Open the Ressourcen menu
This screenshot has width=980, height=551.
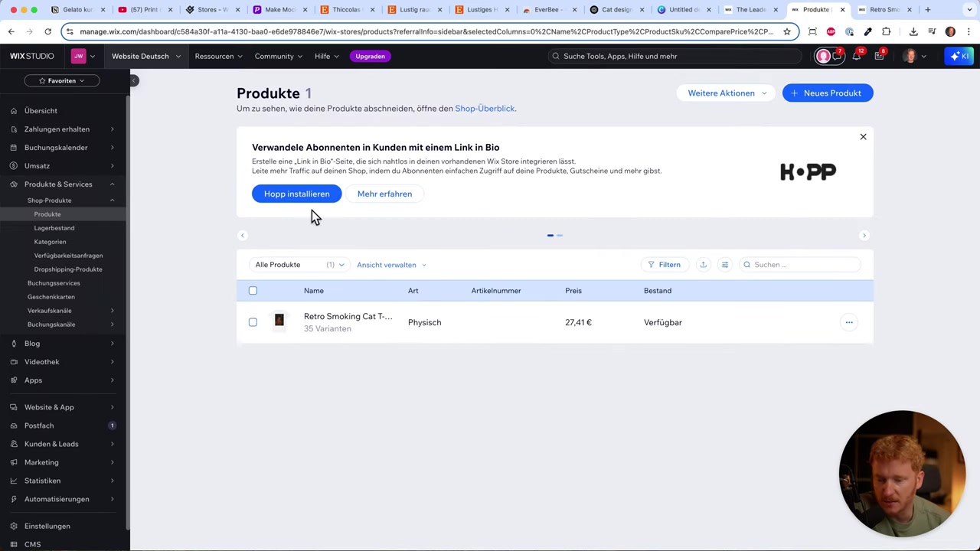click(218, 56)
